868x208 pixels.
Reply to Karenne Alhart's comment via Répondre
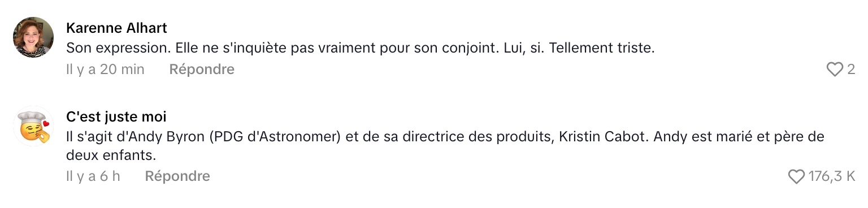[202, 70]
